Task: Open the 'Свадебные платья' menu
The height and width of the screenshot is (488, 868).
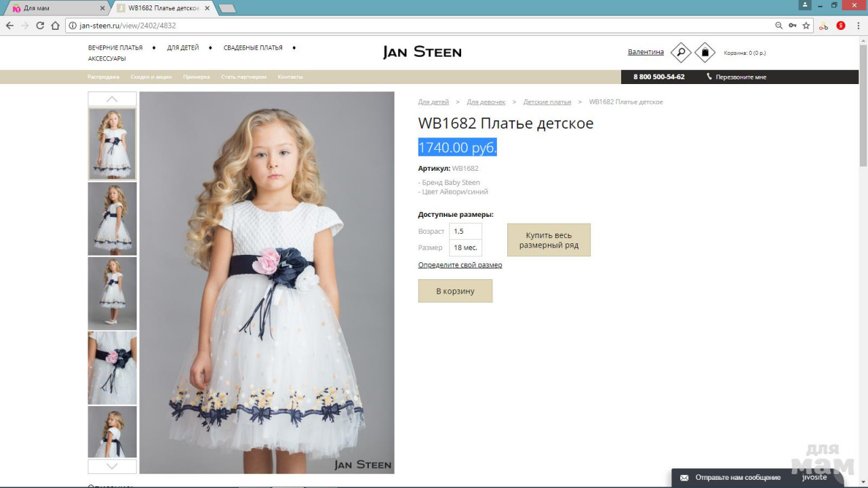Action: click(253, 48)
